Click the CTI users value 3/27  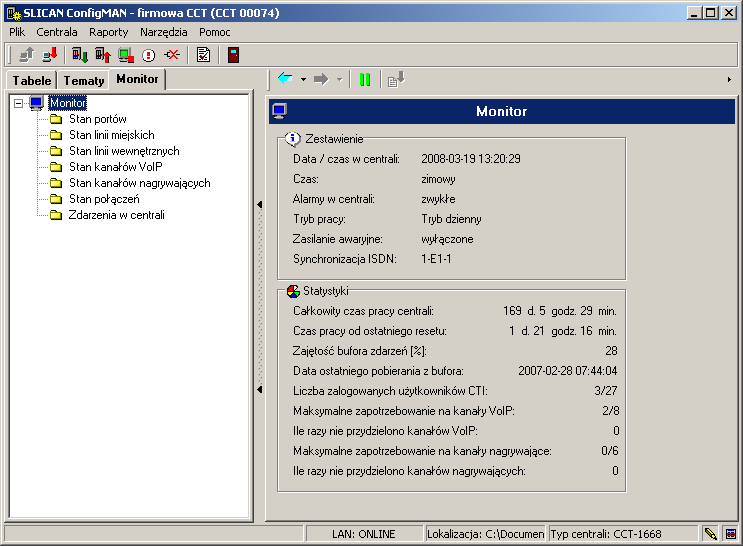606,391
